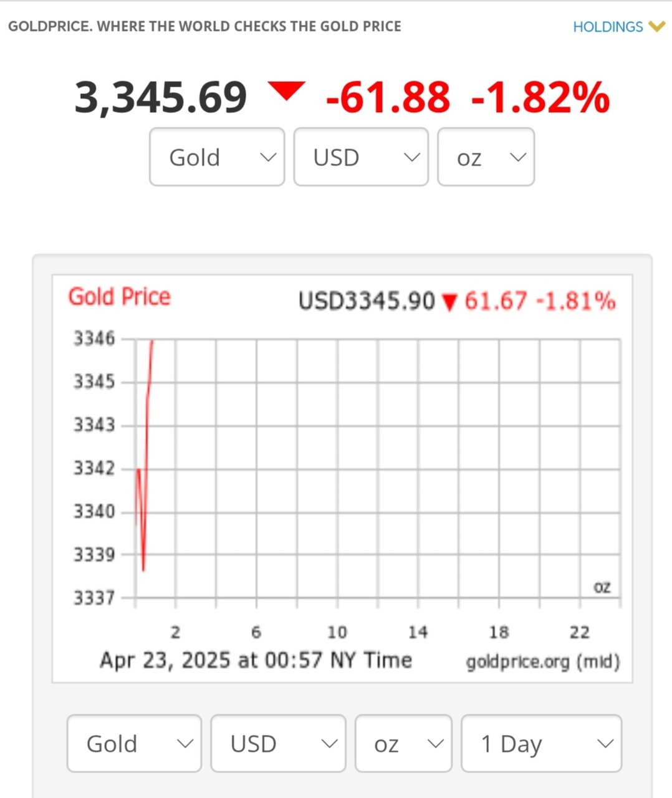Open the lower oz unit dropdown

coord(403,744)
